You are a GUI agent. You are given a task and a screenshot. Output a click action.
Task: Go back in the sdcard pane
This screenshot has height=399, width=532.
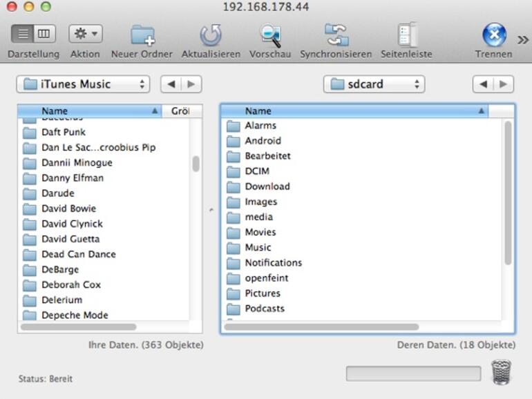[x=483, y=84]
